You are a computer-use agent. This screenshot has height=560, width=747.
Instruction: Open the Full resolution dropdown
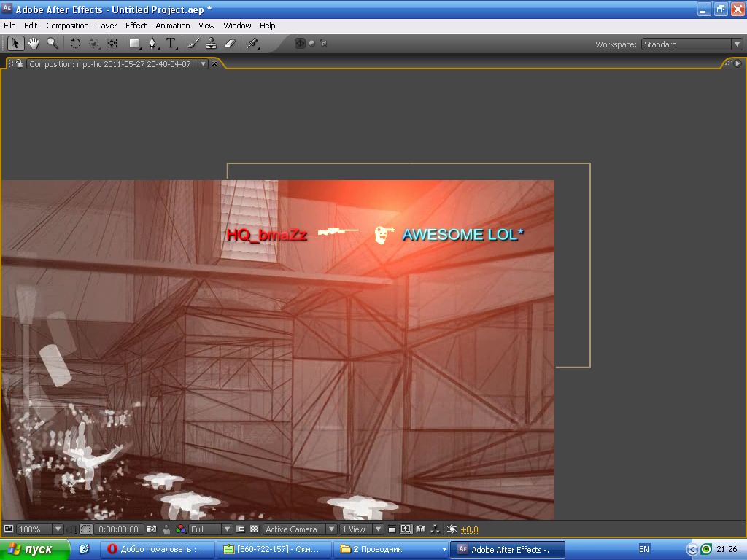point(210,529)
